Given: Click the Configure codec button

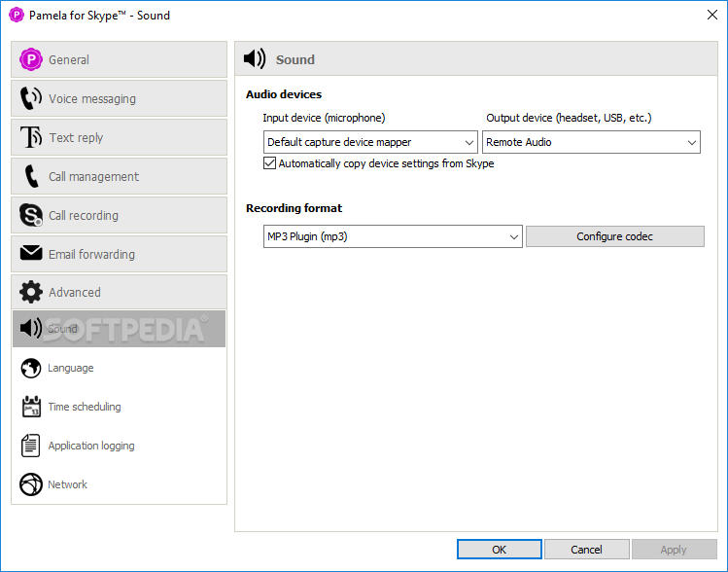Looking at the screenshot, I should click(x=614, y=236).
